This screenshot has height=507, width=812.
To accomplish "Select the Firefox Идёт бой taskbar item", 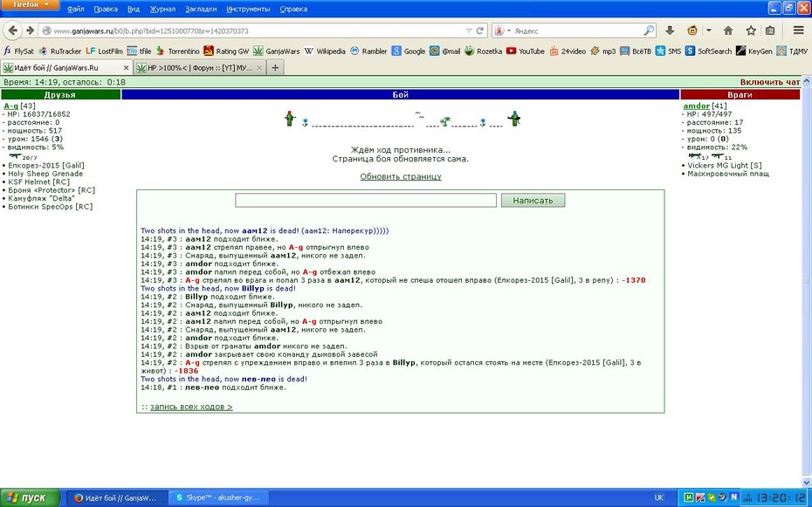I will point(119,497).
